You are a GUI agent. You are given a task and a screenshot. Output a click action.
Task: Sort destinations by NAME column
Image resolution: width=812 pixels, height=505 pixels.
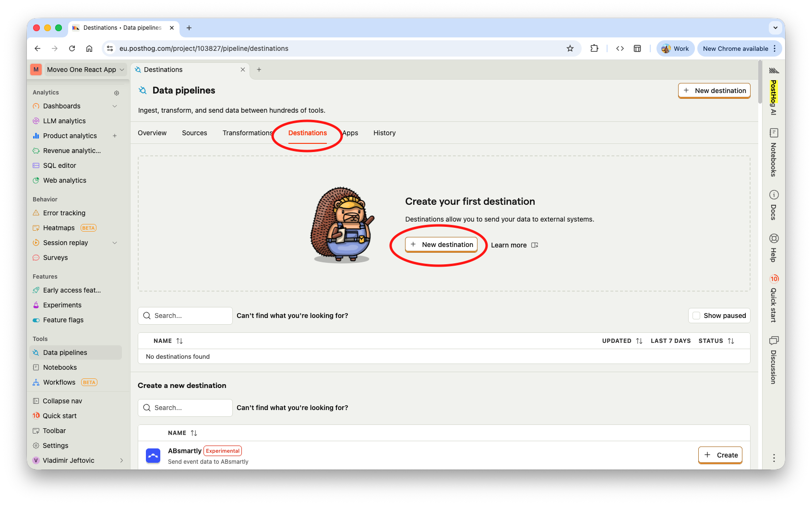tap(168, 341)
